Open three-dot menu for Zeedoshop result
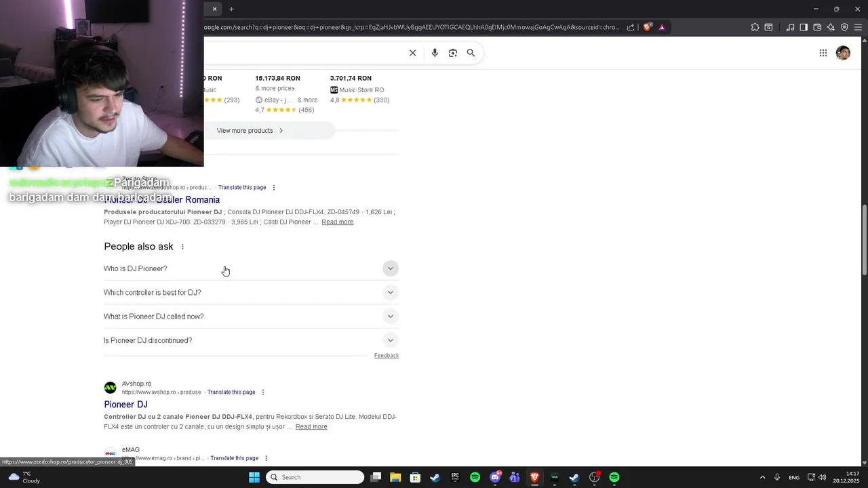 tap(274, 188)
